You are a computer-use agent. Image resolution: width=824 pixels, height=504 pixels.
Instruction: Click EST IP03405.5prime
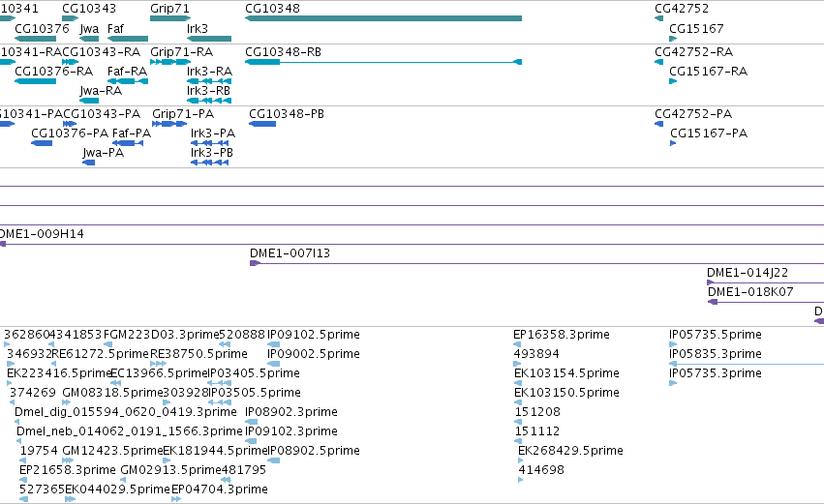254,373
